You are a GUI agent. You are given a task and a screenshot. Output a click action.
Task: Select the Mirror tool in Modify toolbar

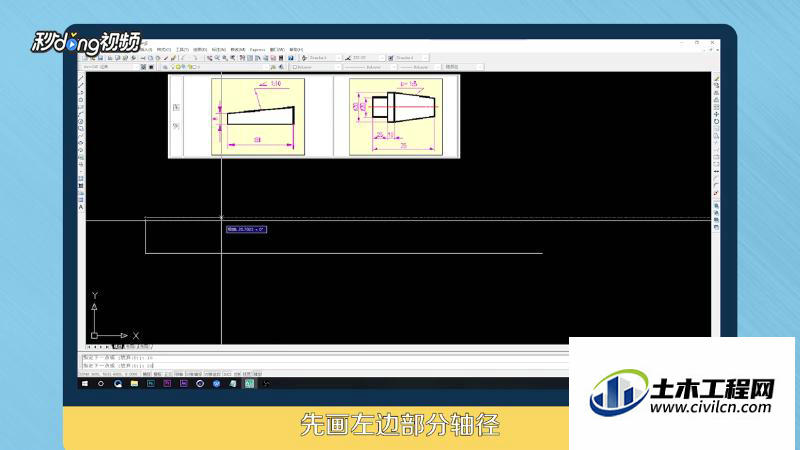(x=716, y=93)
